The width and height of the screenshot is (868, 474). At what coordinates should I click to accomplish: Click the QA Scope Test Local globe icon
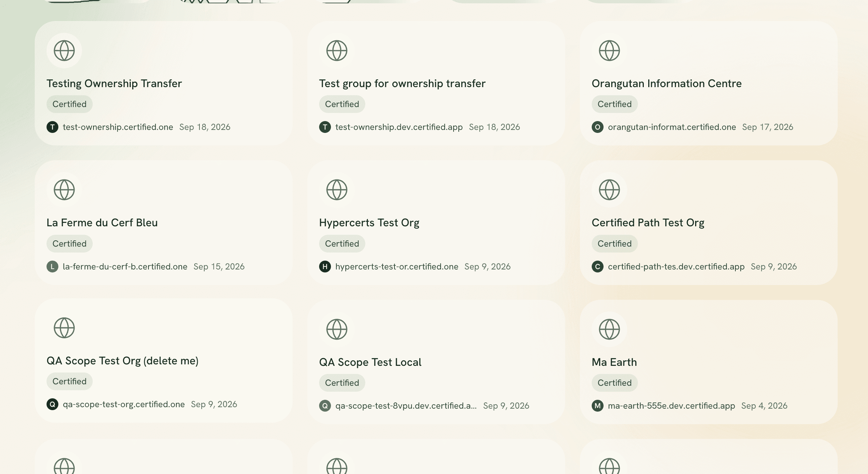pyautogui.click(x=337, y=329)
